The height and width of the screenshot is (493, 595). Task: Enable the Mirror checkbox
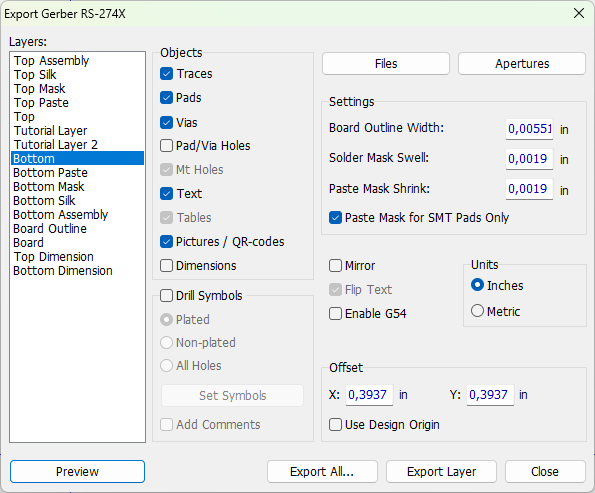[x=335, y=266]
